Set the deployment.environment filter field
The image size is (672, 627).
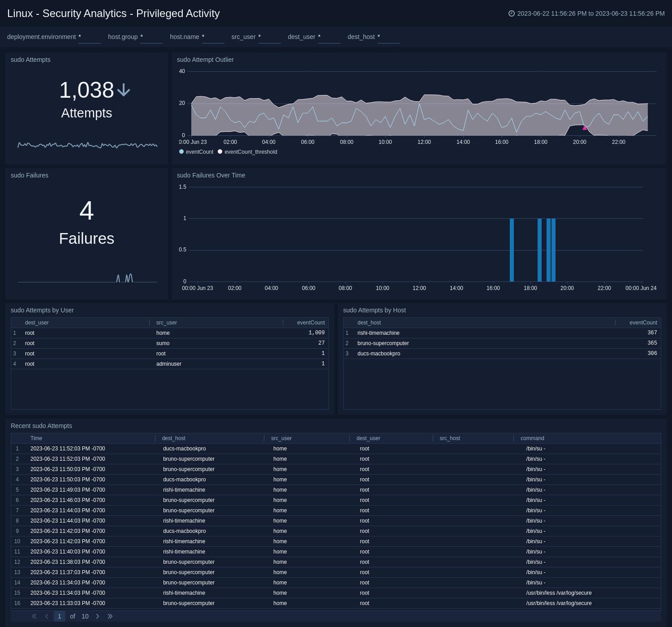point(90,37)
